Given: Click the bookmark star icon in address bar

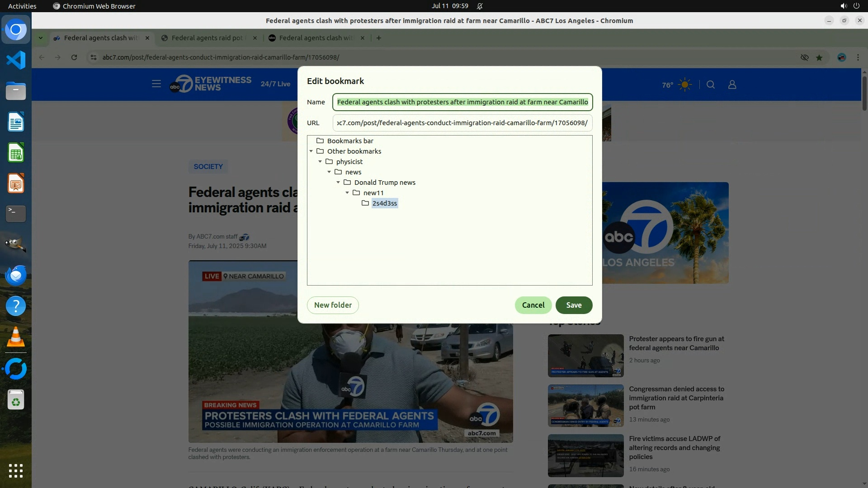Looking at the screenshot, I should click(819, 57).
